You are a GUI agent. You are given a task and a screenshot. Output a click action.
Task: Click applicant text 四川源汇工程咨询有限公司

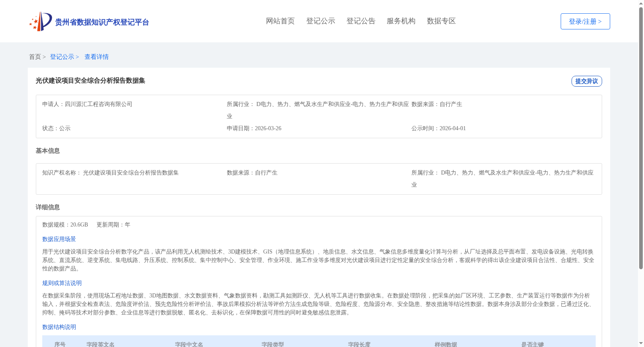(99, 104)
